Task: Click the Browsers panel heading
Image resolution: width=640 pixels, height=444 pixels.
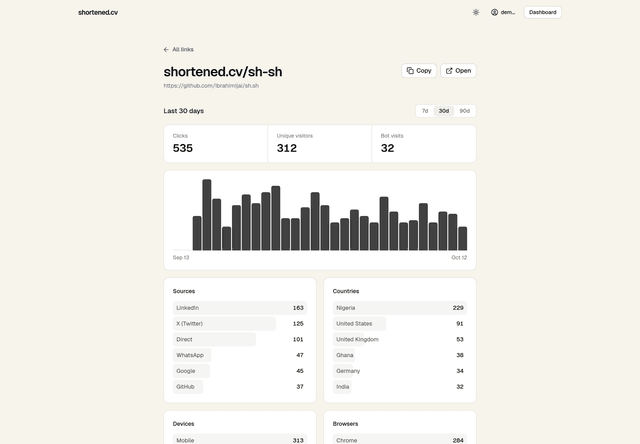Action: [x=345, y=424]
